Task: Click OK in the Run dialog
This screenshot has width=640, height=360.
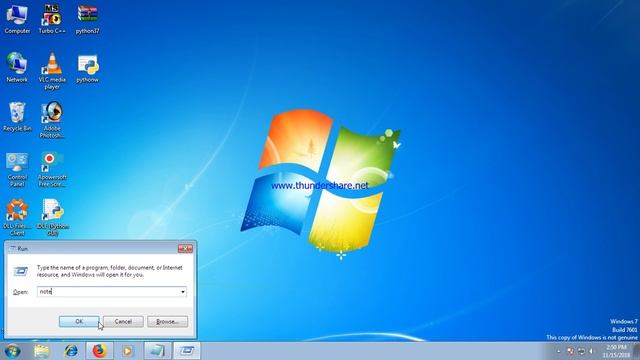Action: 79,322
